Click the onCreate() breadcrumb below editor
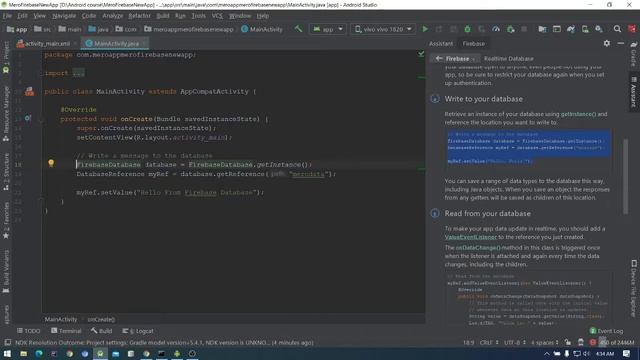The height and width of the screenshot is (360, 640). point(101,319)
